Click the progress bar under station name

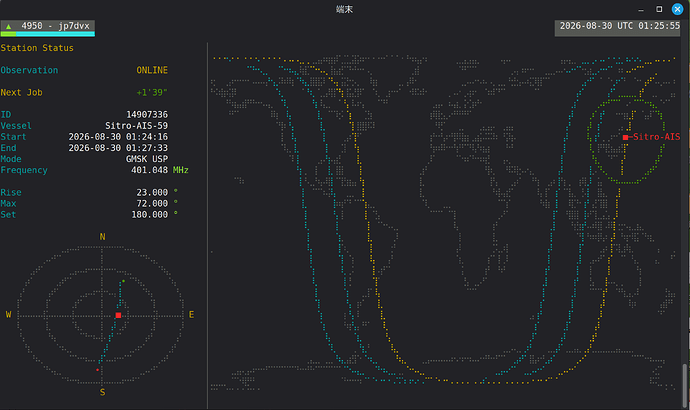click(48, 34)
